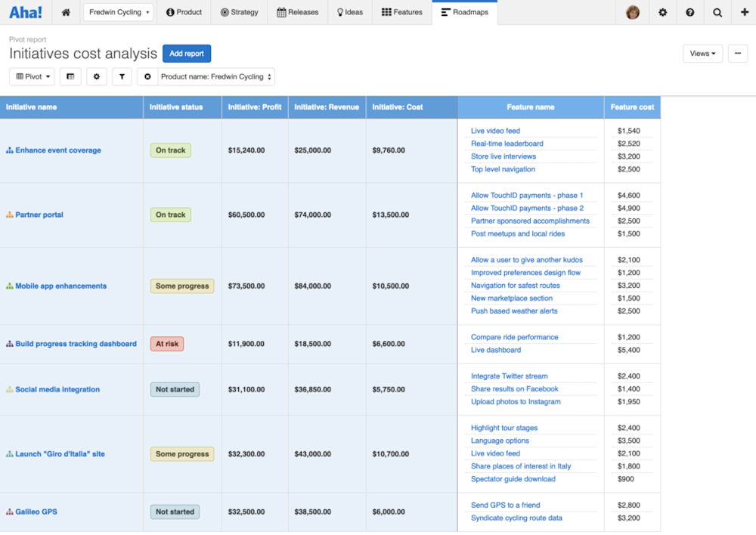Screen dimensions: 756x535
Task: Click the At risk status badge
Action: (x=166, y=344)
